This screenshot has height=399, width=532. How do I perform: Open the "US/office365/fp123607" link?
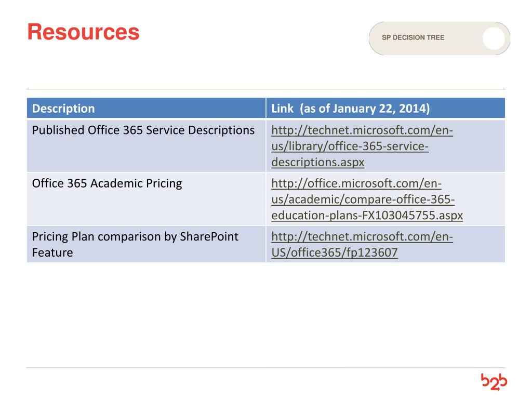point(335,253)
